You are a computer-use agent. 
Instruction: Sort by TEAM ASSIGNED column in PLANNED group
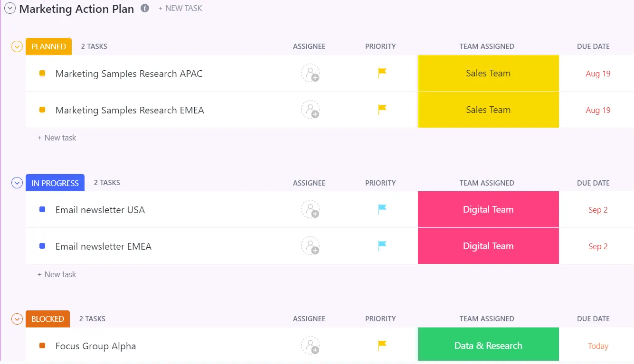(487, 47)
